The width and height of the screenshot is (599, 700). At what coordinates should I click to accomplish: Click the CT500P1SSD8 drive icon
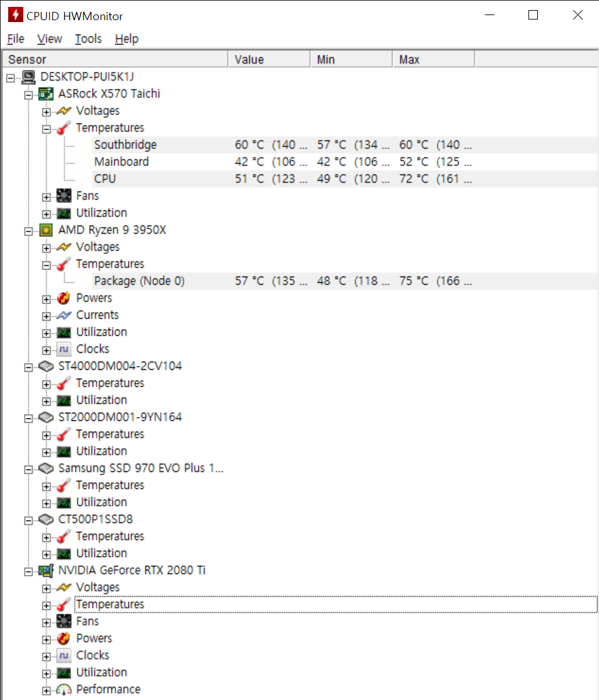46,520
